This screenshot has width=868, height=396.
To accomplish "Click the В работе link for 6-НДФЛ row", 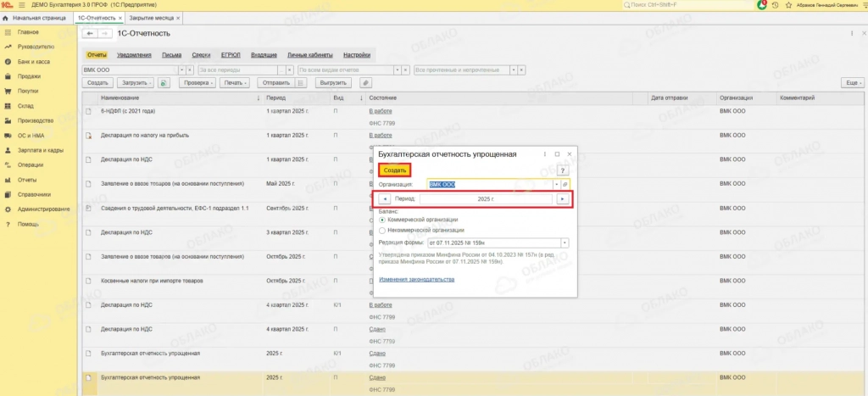I will click(x=381, y=111).
